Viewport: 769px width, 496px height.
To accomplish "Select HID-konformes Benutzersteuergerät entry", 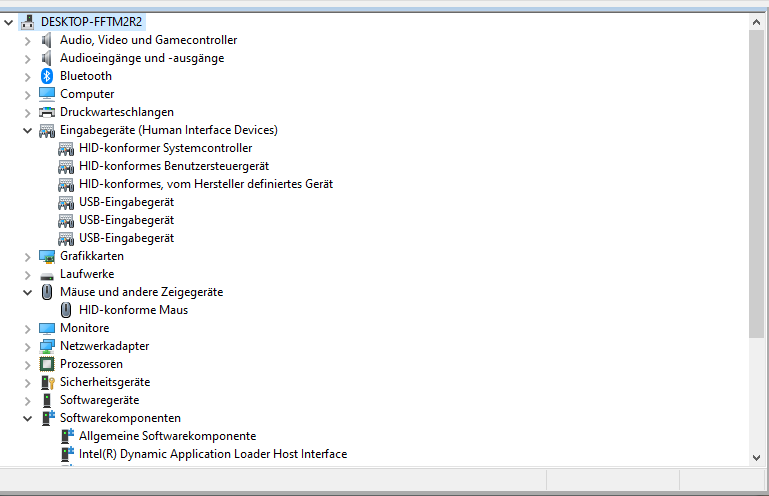I will (173, 166).
